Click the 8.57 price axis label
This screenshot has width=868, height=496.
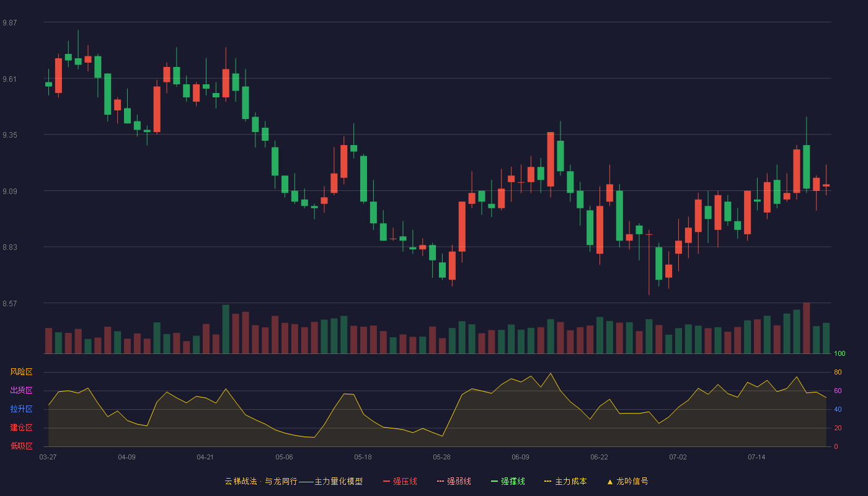click(10, 304)
